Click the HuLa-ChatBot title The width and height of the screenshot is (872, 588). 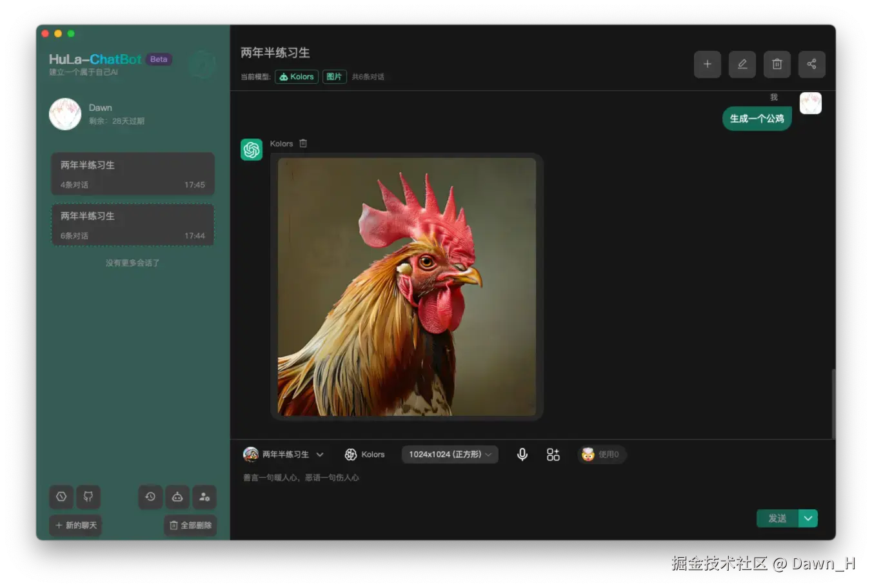(95, 59)
